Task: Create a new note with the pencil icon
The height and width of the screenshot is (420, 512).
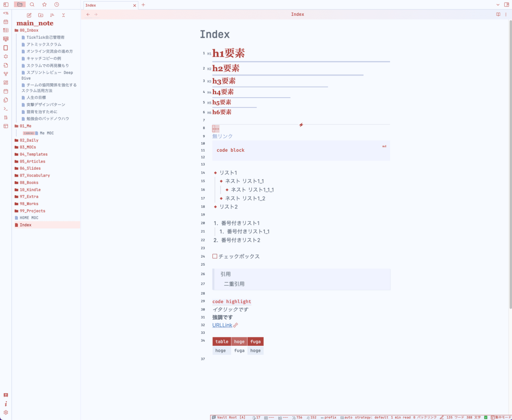Action: pyautogui.click(x=29, y=15)
